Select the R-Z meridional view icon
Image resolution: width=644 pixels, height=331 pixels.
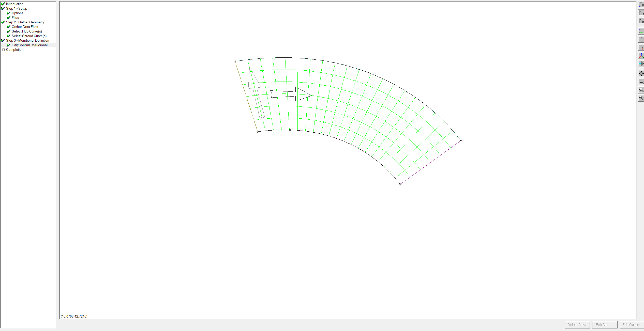641,13
